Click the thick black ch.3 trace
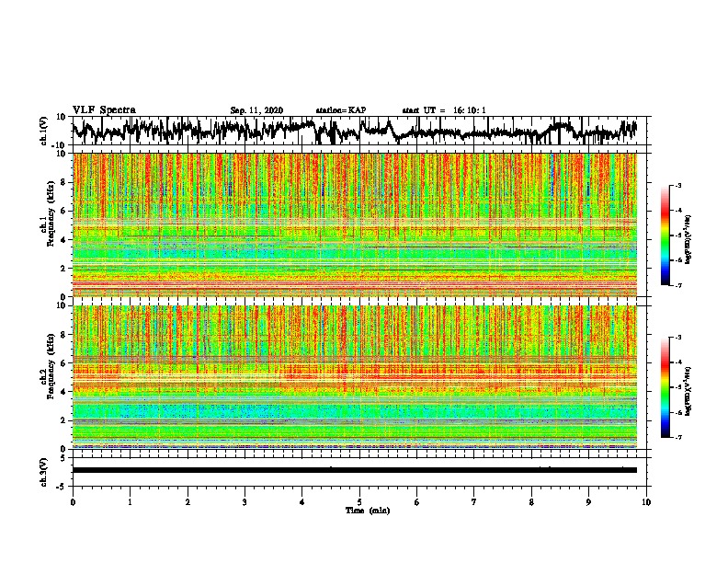Viewport: 728px width, 563px height. [355, 470]
